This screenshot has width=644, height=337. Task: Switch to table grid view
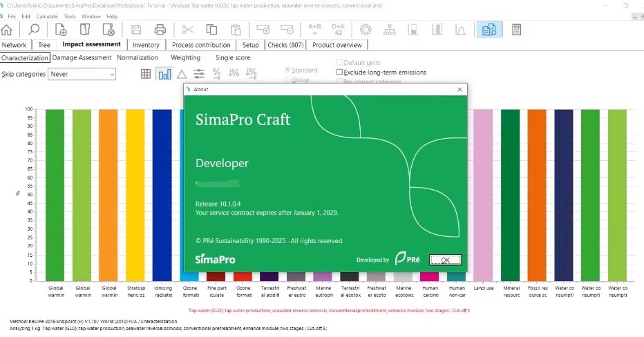[146, 74]
